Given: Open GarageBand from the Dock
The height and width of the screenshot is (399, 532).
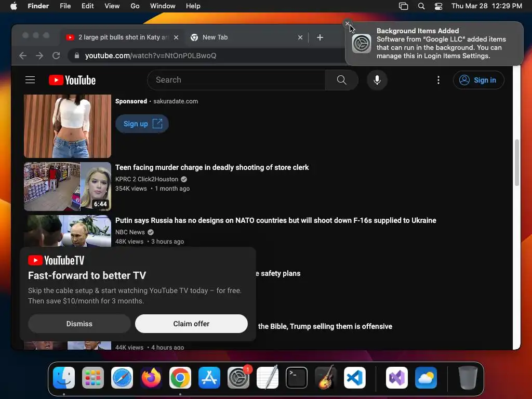Looking at the screenshot, I should (x=326, y=378).
